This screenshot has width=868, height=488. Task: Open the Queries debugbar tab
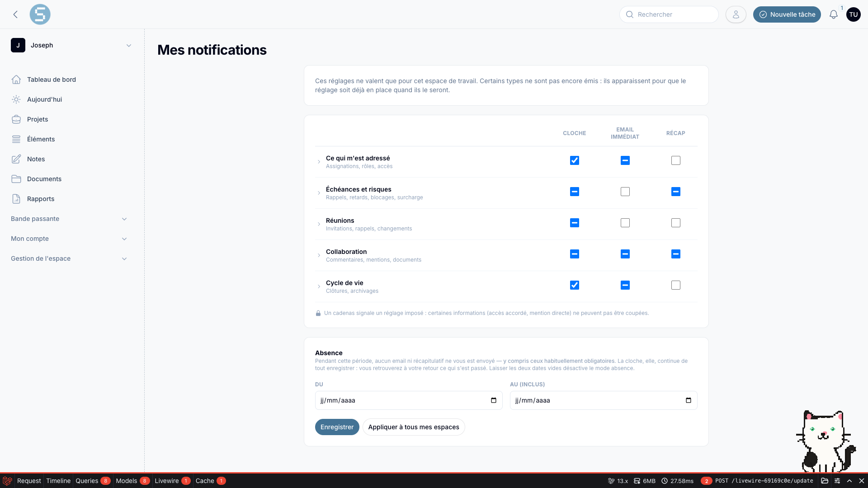(93, 481)
